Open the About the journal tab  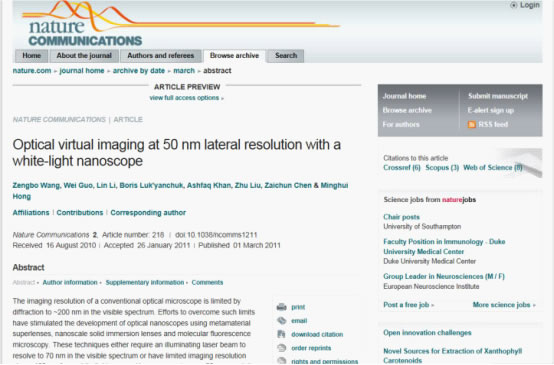84,56
